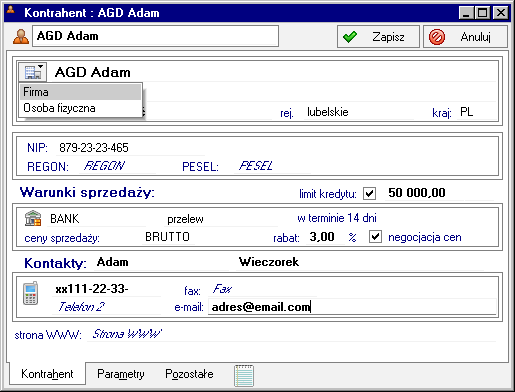Choose Osoba fizyczna in the type list

(x=80, y=108)
